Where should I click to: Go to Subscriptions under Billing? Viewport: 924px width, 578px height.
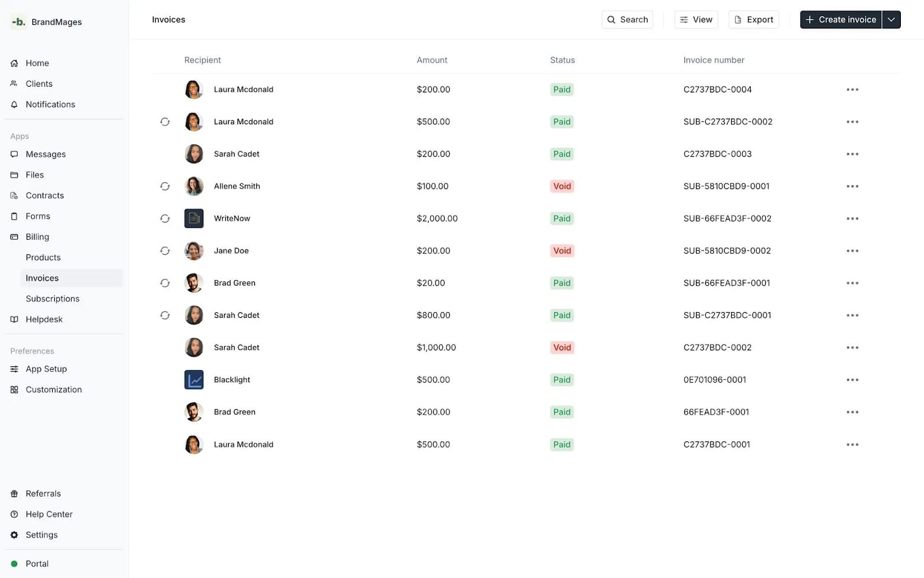pos(53,299)
